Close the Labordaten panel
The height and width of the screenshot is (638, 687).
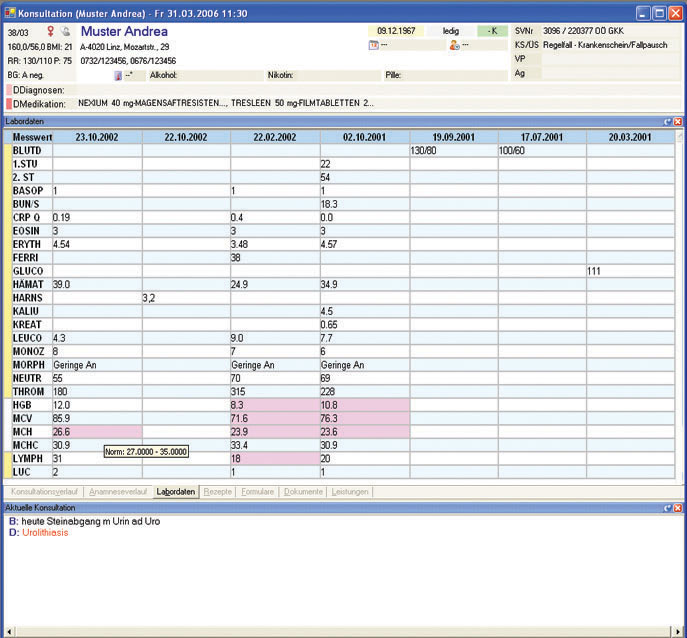[x=678, y=121]
